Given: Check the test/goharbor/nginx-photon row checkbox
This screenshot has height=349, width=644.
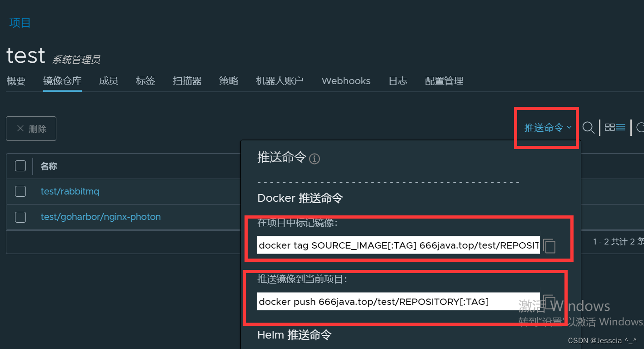Looking at the screenshot, I should pyautogui.click(x=20, y=217).
